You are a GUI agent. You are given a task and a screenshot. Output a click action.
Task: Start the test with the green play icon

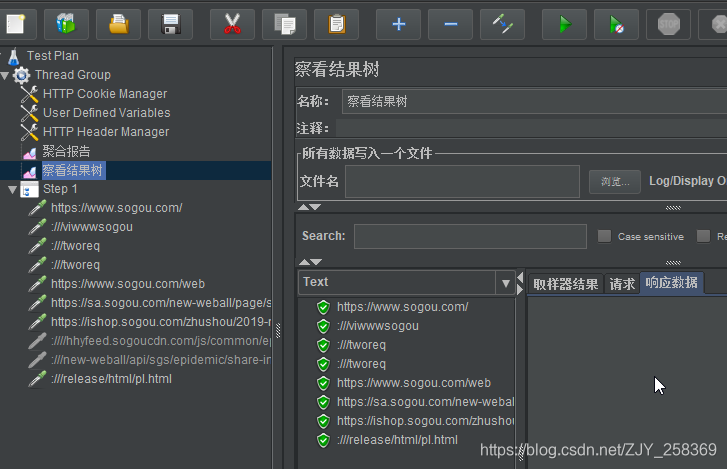[x=564, y=24]
